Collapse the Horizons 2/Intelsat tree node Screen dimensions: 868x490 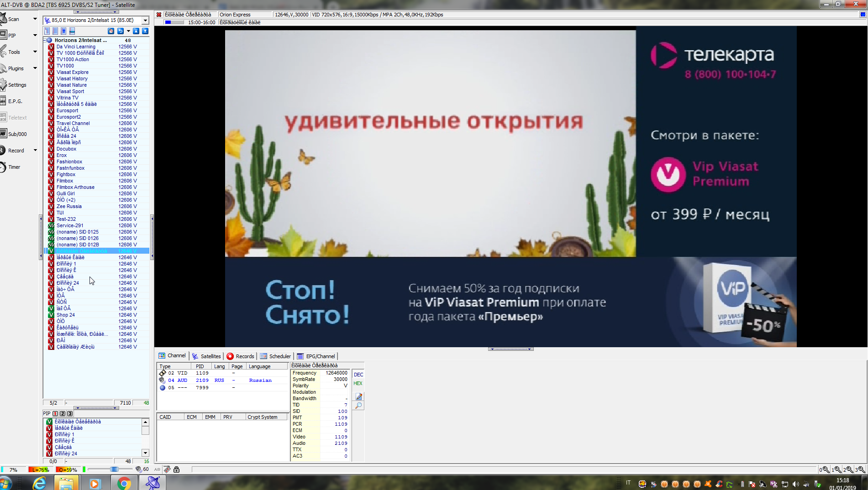[45, 40]
